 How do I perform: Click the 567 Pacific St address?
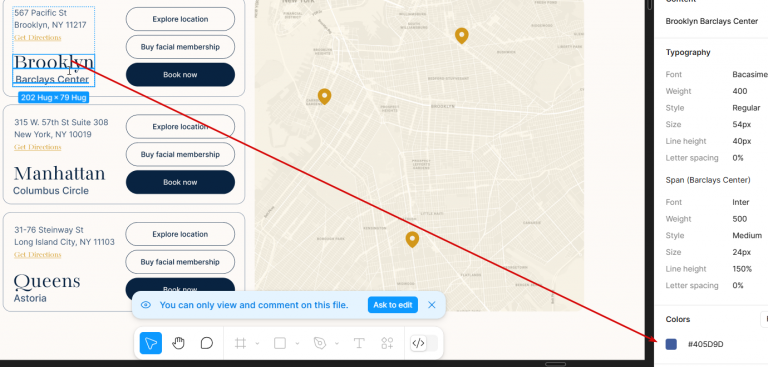41,13
